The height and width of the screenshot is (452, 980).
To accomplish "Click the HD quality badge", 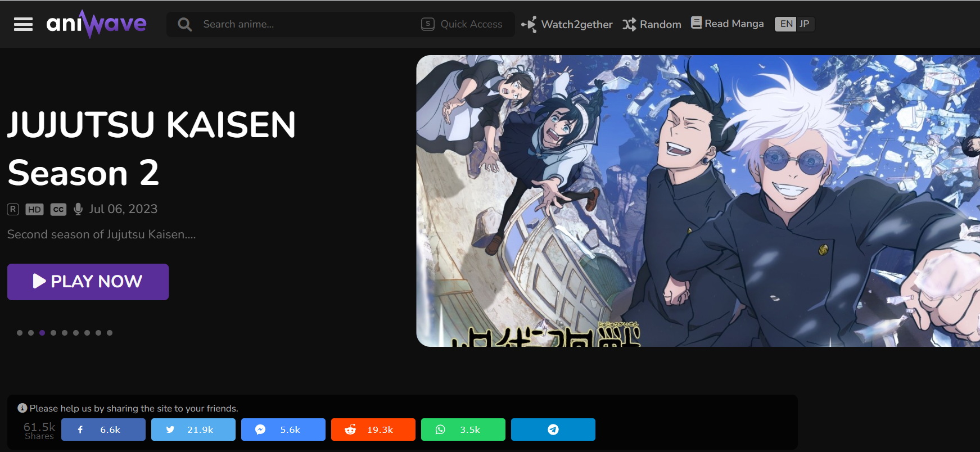I will 35,209.
